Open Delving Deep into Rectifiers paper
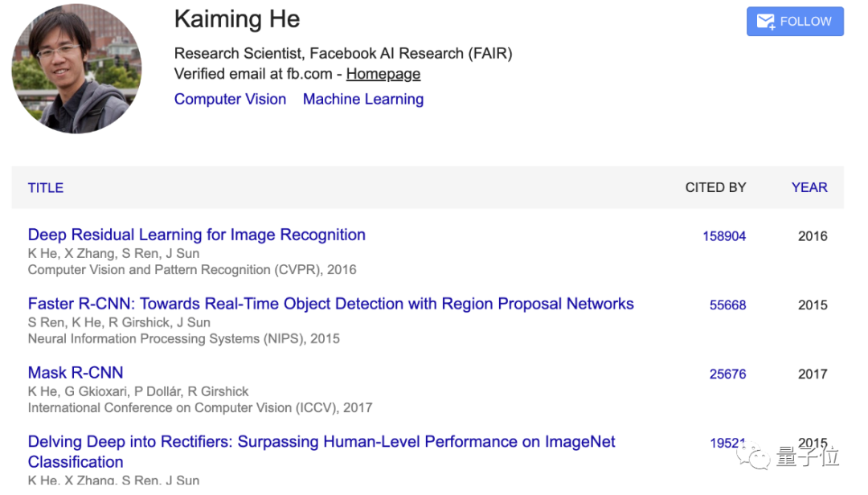This screenshot has height=495, width=868. coord(321,442)
